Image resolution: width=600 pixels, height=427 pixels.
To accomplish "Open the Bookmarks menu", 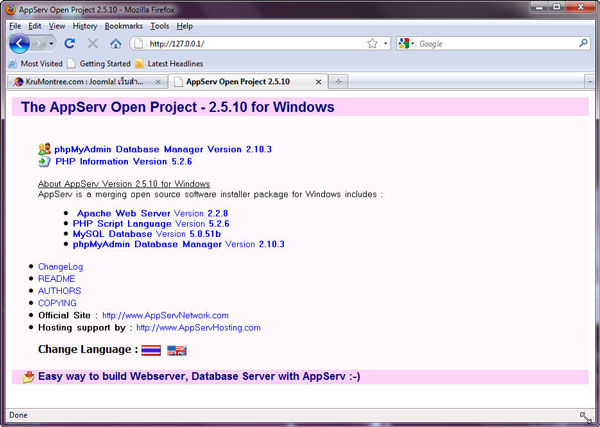I will point(124,26).
